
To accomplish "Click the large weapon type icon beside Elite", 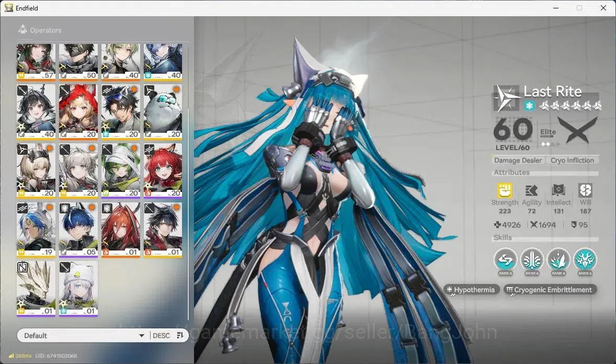I will click(x=577, y=130).
